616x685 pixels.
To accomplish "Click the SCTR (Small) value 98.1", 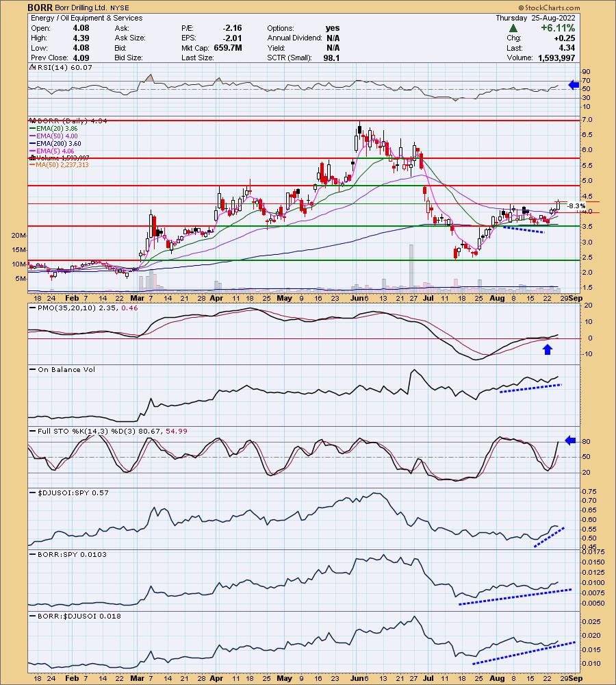I will click(331, 58).
